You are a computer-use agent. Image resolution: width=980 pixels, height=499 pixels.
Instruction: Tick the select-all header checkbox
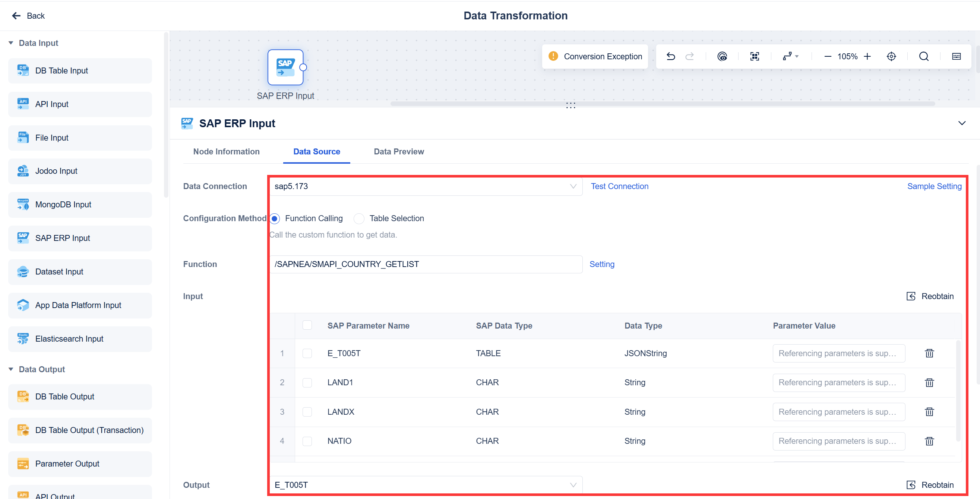pos(307,325)
